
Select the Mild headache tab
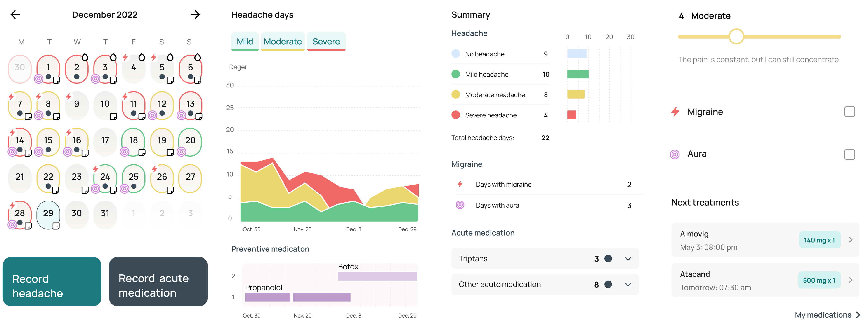click(x=245, y=41)
